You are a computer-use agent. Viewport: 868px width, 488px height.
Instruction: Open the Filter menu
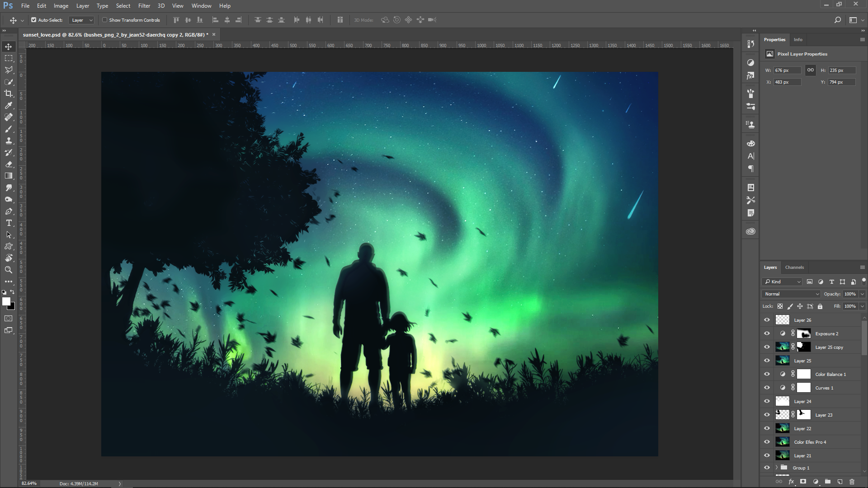point(144,6)
